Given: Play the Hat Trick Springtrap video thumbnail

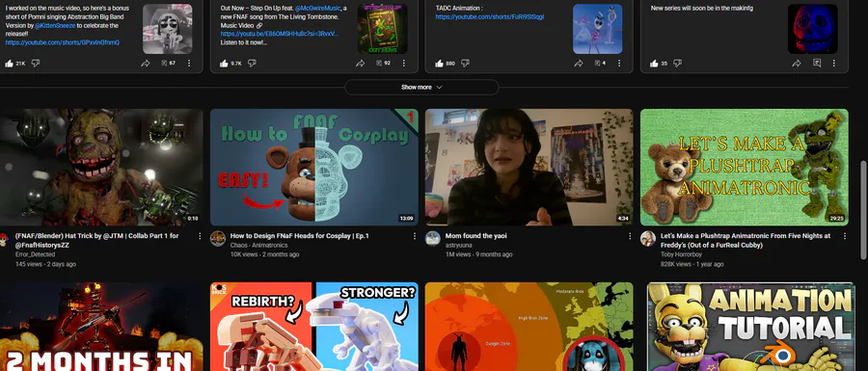Looking at the screenshot, I should point(101,167).
